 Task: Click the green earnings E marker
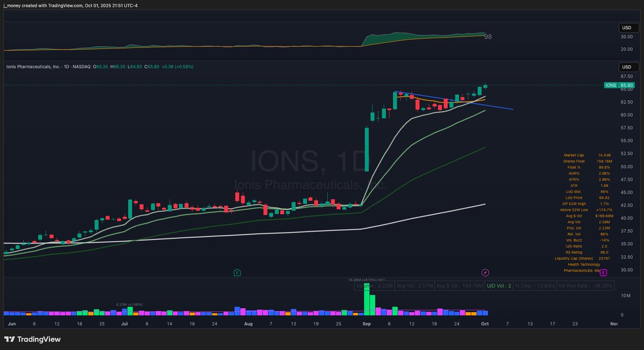point(237,273)
